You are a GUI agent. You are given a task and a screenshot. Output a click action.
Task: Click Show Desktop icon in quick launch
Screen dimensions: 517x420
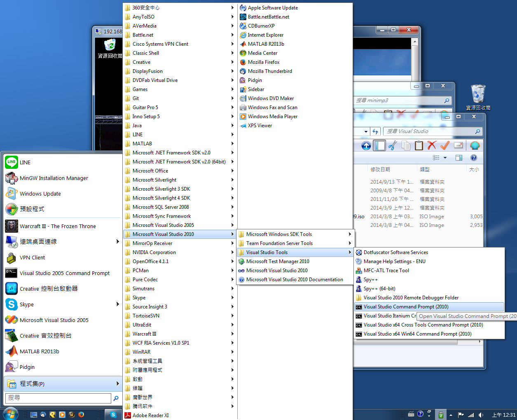34,415
